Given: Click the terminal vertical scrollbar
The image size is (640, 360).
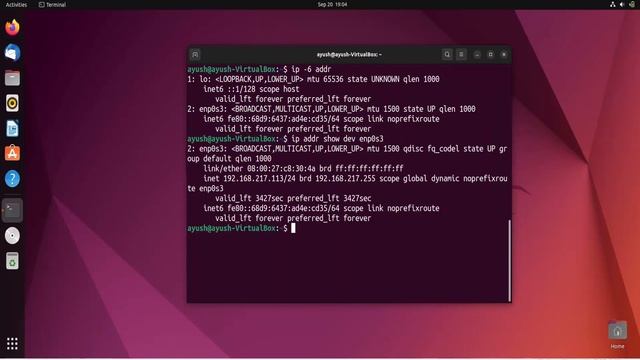Looking at the screenshot, I should [509, 260].
